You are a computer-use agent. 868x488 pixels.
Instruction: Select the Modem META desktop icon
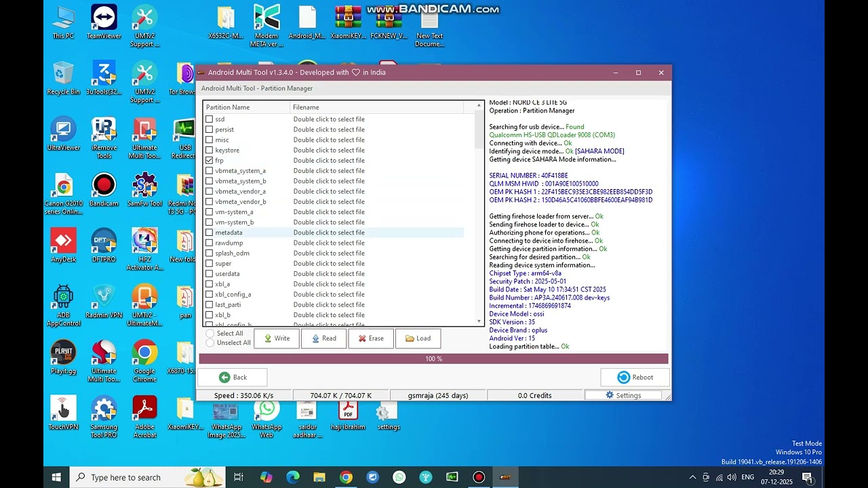pos(267,26)
